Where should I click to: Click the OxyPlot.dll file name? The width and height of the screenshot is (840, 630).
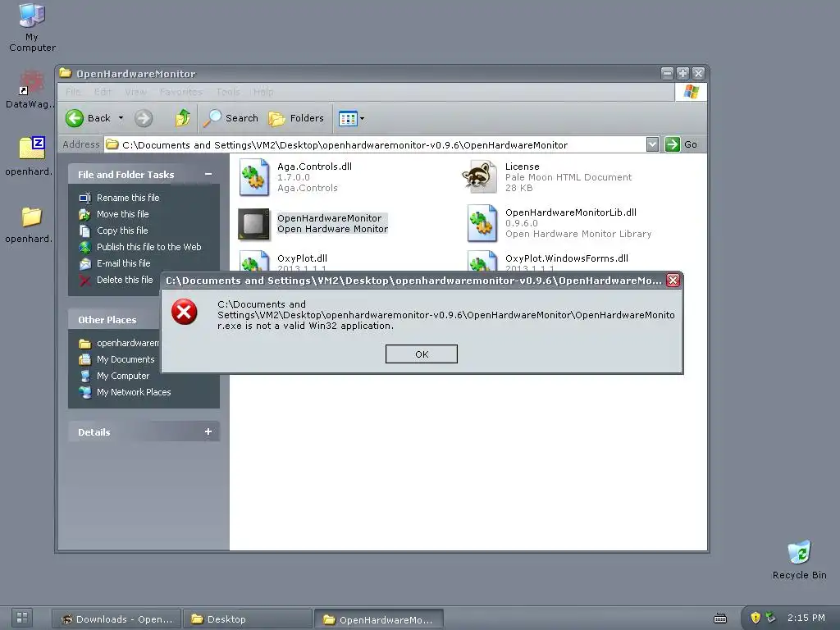pos(302,258)
